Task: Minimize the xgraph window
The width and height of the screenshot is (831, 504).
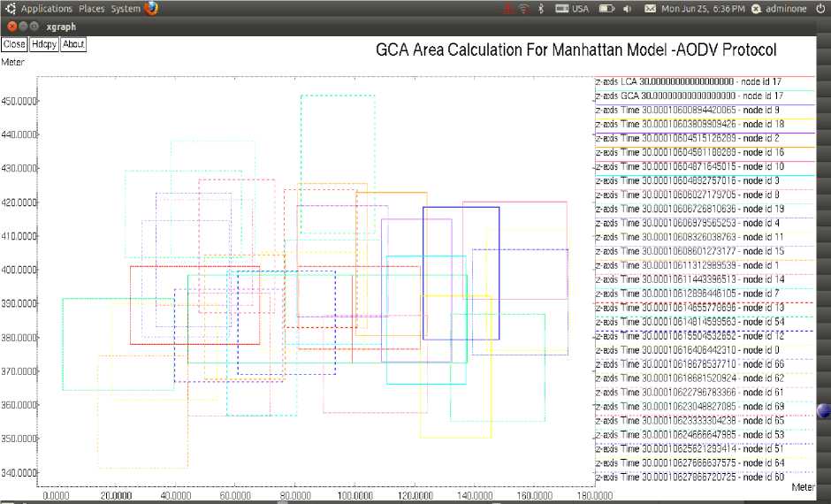Action: [x=23, y=26]
